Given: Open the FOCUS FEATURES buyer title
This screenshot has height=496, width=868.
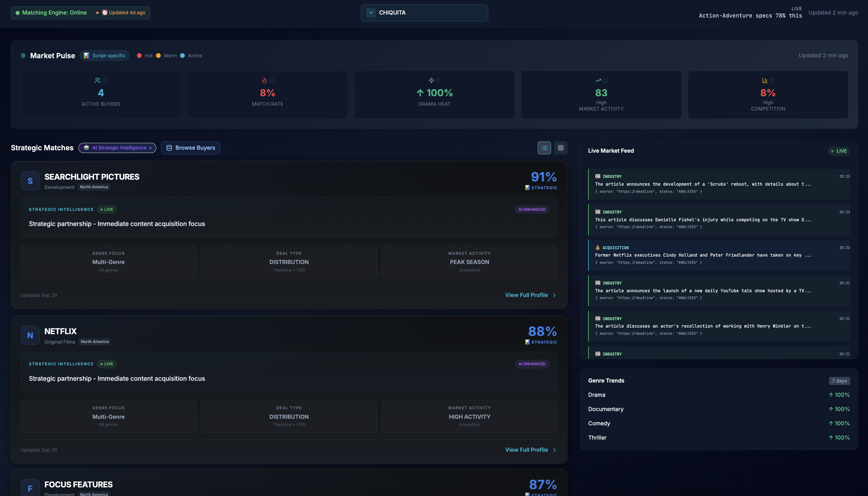Looking at the screenshot, I should point(78,485).
